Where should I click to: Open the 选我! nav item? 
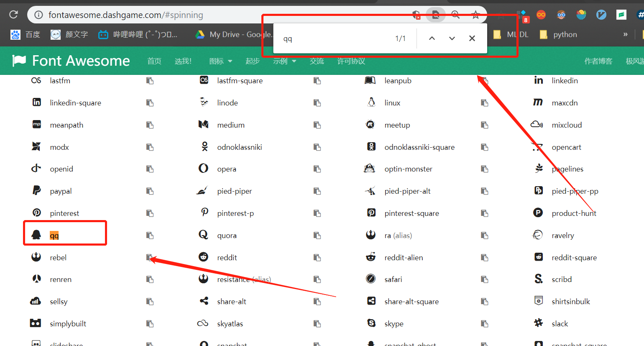(183, 61)
